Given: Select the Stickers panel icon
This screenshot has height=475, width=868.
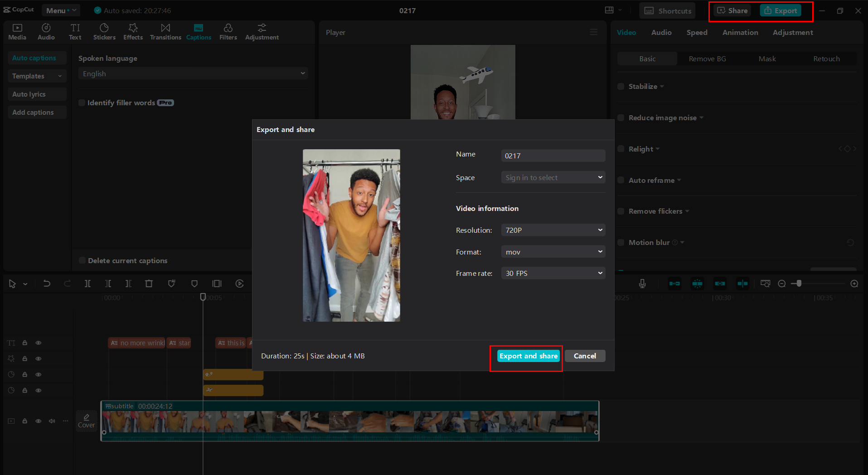Looking at the screenshot, I should (104, 31).
